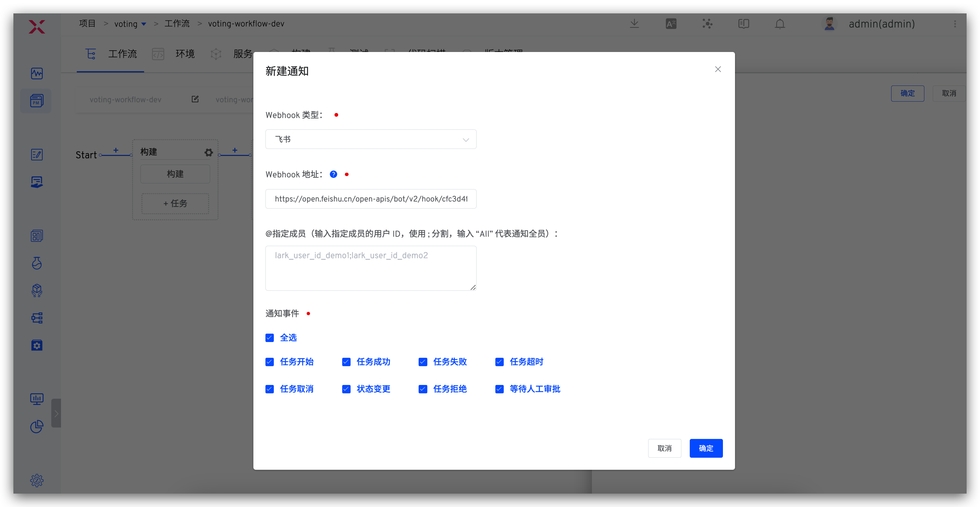The width and height of the screenshot is (980, 507).
Task: Open the documentation book icon
Action: pyautogui.click(x=743, y=24)
